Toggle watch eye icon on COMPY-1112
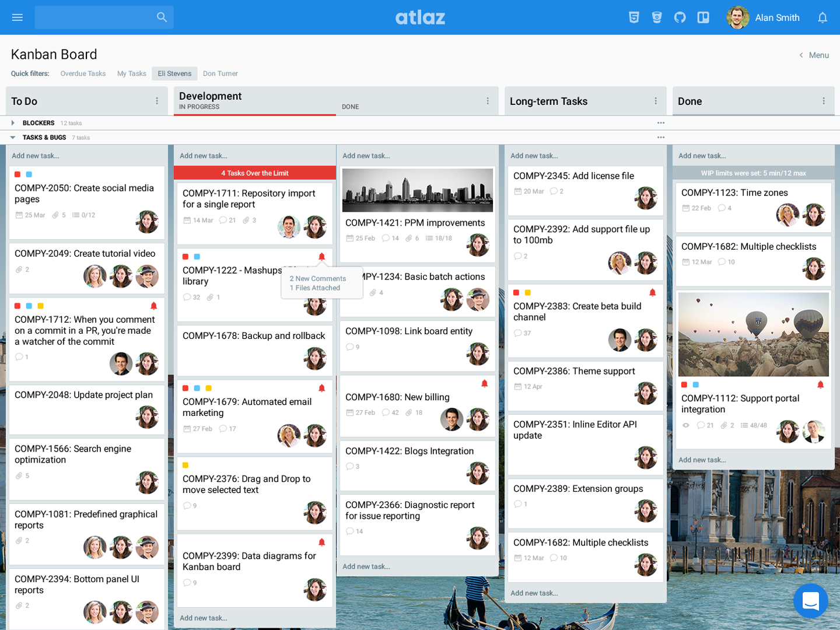 point(685,425)
